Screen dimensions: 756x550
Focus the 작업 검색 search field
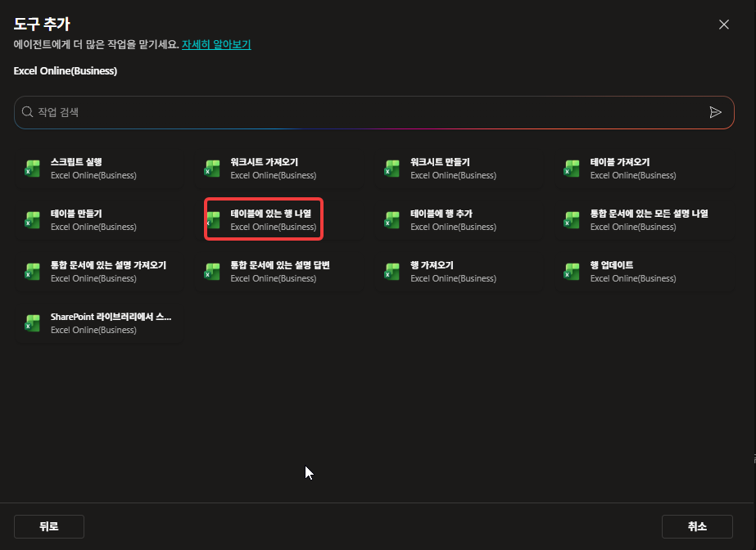374,112
